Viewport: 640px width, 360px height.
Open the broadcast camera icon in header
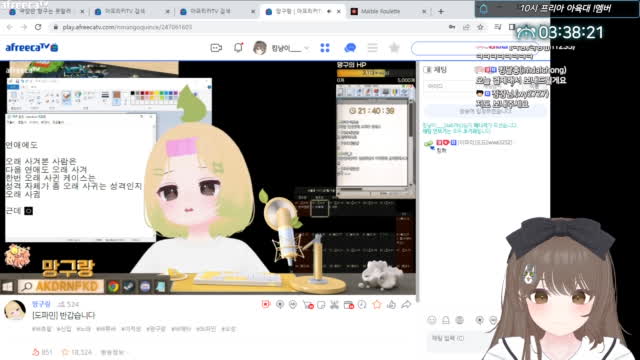tap(216, 48)
